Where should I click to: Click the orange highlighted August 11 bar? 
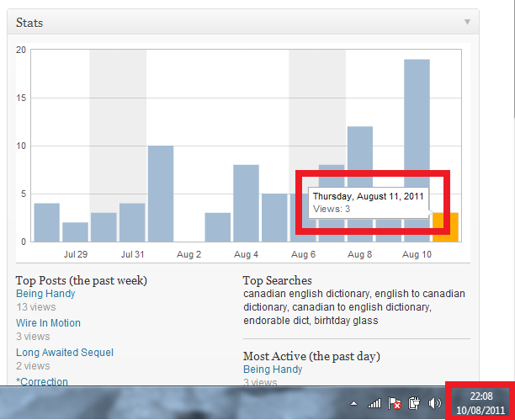coord(445,227)
